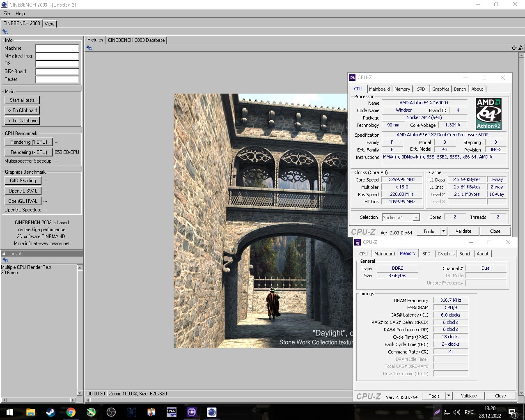Click the purple feather tray icon
The image size is (525, 420).
(x=437, y=412)
